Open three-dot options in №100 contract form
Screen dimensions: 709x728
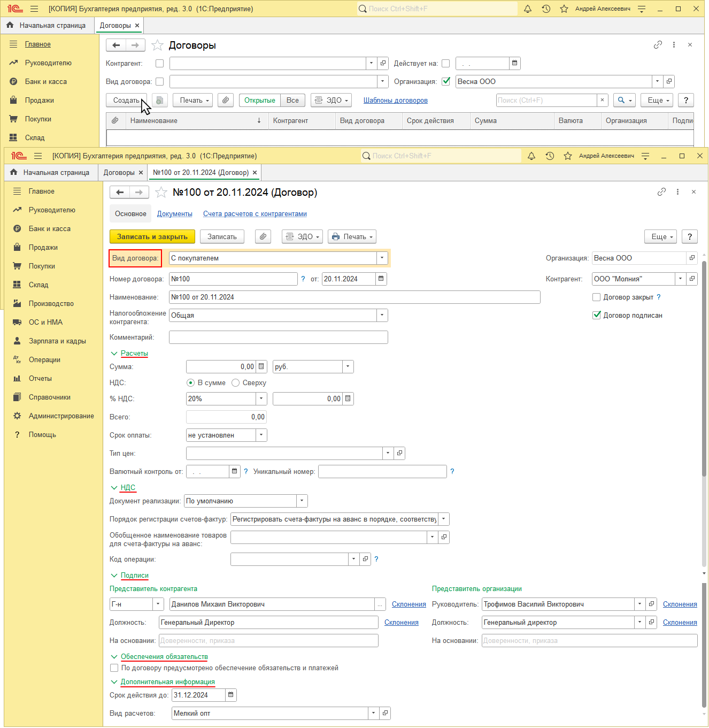[x=677, y=191]
